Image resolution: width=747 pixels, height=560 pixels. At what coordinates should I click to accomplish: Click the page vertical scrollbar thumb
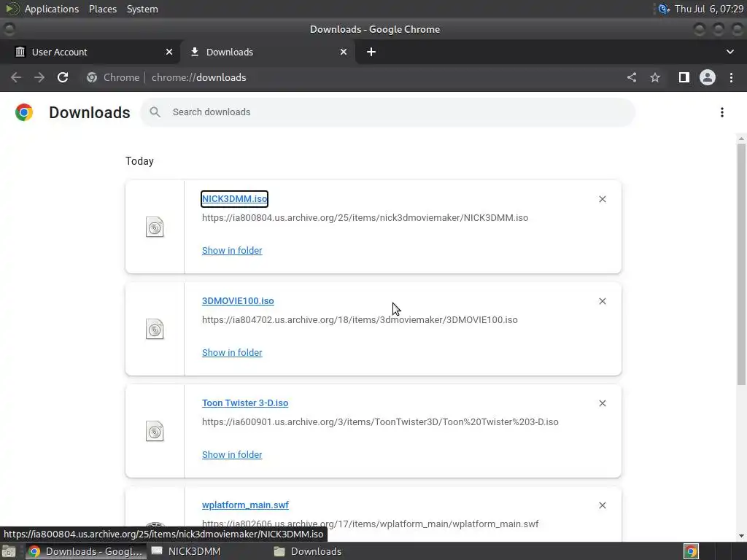(741, 264)
